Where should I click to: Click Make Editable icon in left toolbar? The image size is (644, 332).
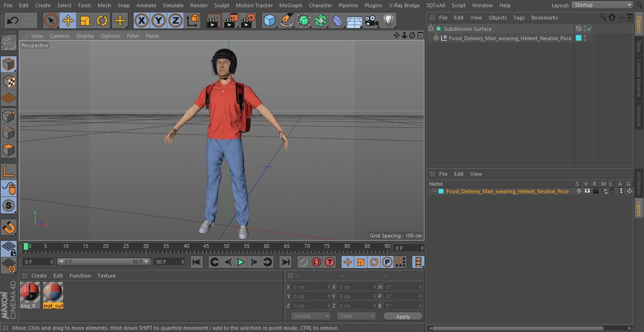pos(8,43)
